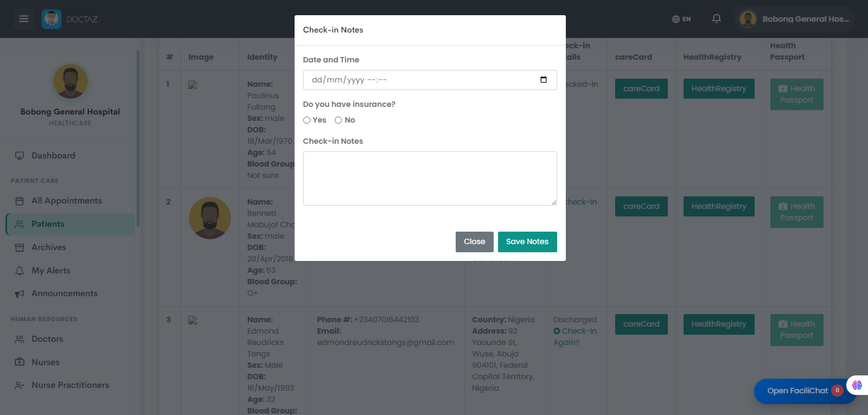Open the hamburger menu icon
Image resolution: width=868 pixels, height=415 pixels.
(24, 19)
